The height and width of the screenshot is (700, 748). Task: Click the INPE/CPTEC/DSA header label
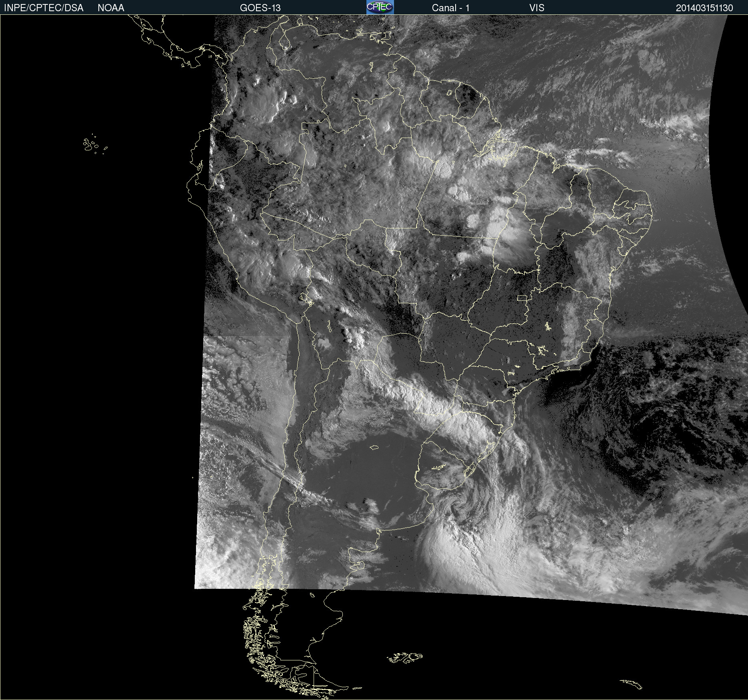[44, 8]
